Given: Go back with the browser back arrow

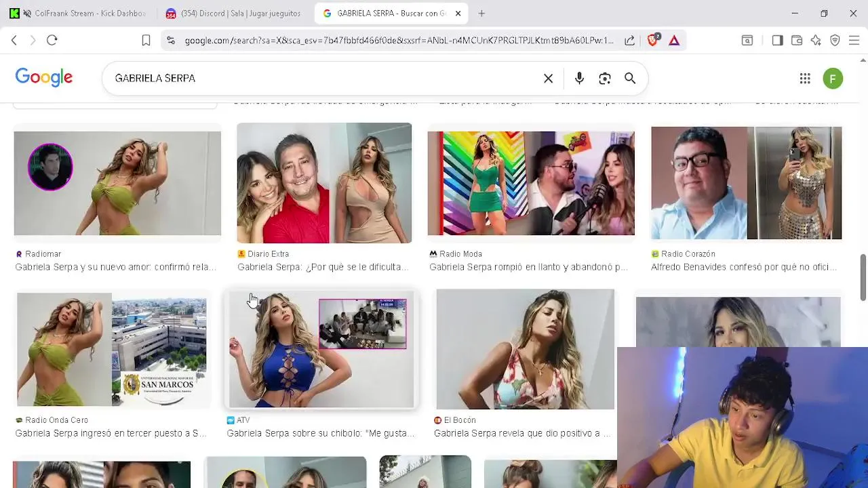Looking at the screenshot, I should [x=14, y=41].
